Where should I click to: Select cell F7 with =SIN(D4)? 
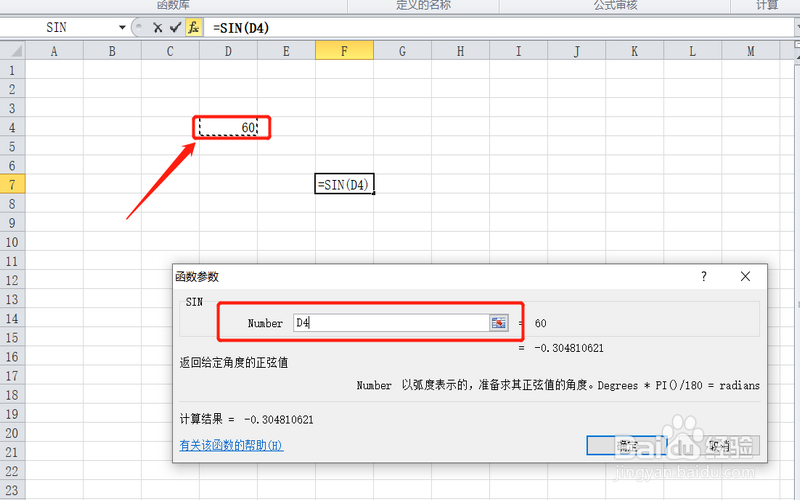(x=344, y=184)
